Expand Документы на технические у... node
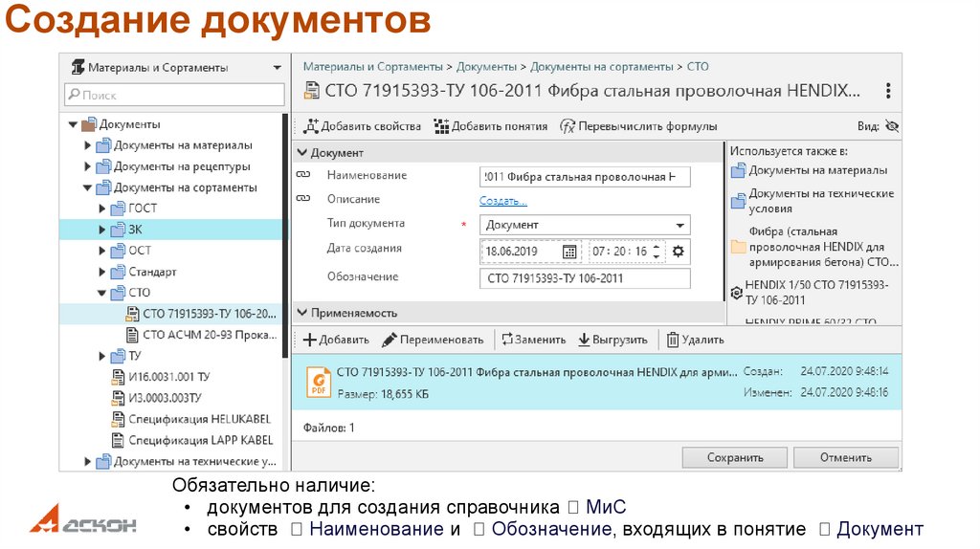980x549 pixels. pyautogui.click(x=87, y=462)
